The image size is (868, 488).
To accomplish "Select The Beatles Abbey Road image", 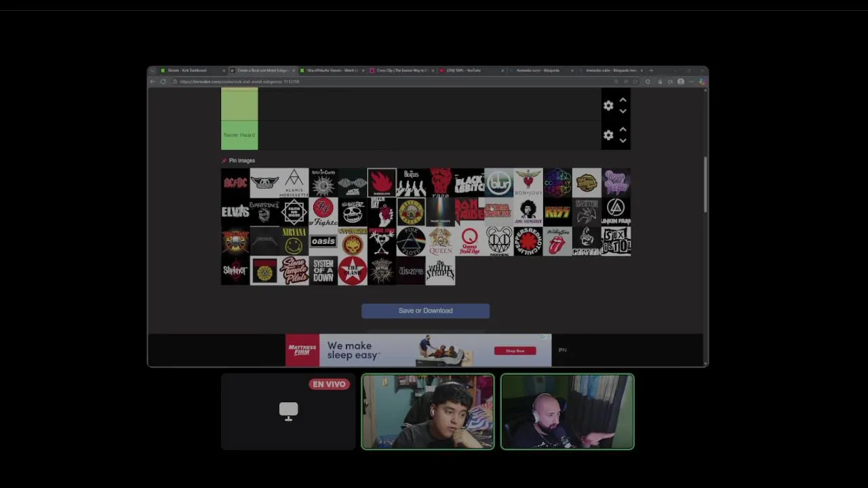I will pyautogui.click(x=411, y=183).
